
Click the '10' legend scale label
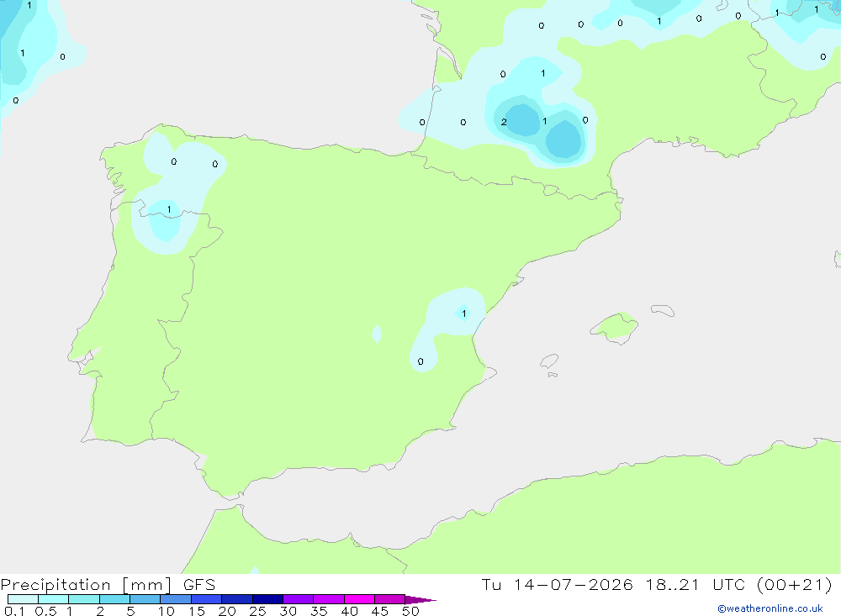coord(167,611)
